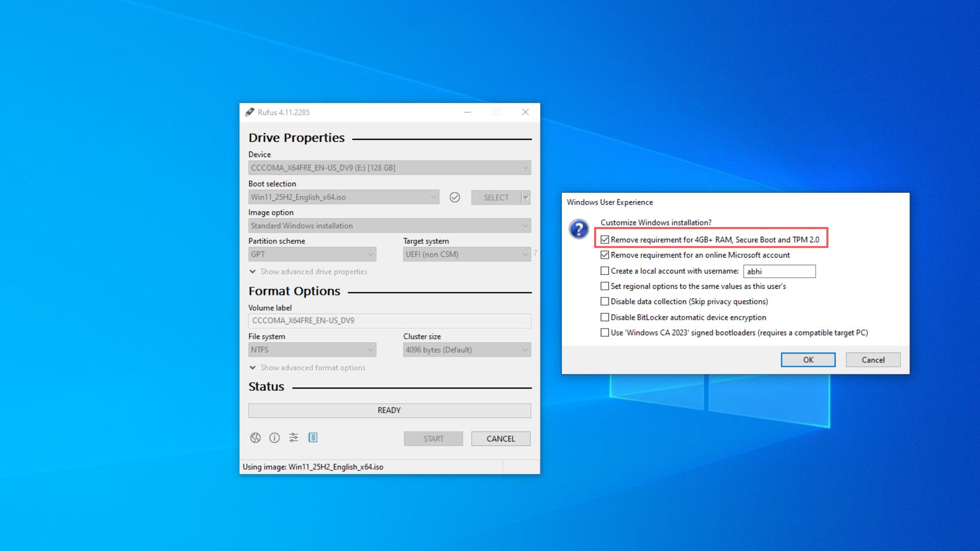Viewport: 980px width, 551px height.
Task: Click the READY status bar
Action: coord(389,410)
